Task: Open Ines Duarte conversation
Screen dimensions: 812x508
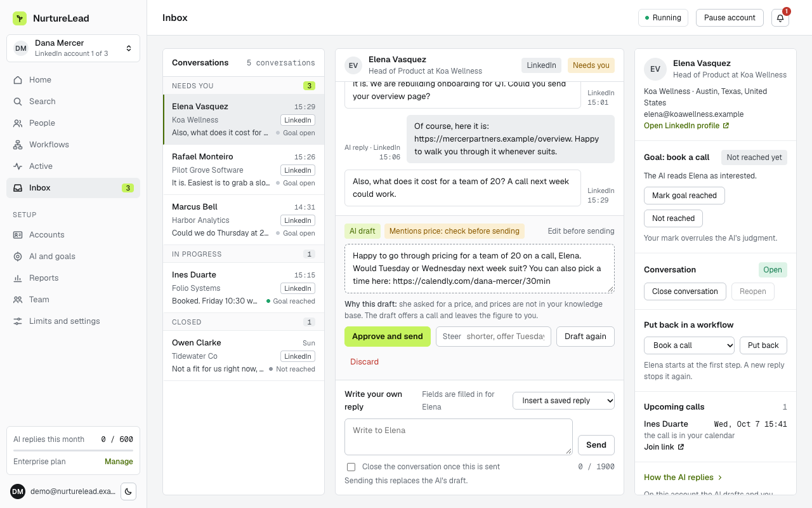Action: coord(244,288)
